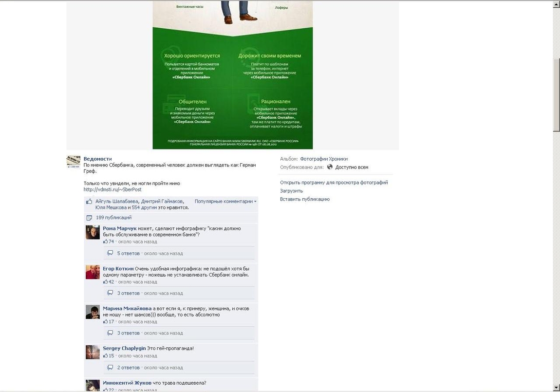Open Sergey Chaplygin's profile name

(124, 349)
